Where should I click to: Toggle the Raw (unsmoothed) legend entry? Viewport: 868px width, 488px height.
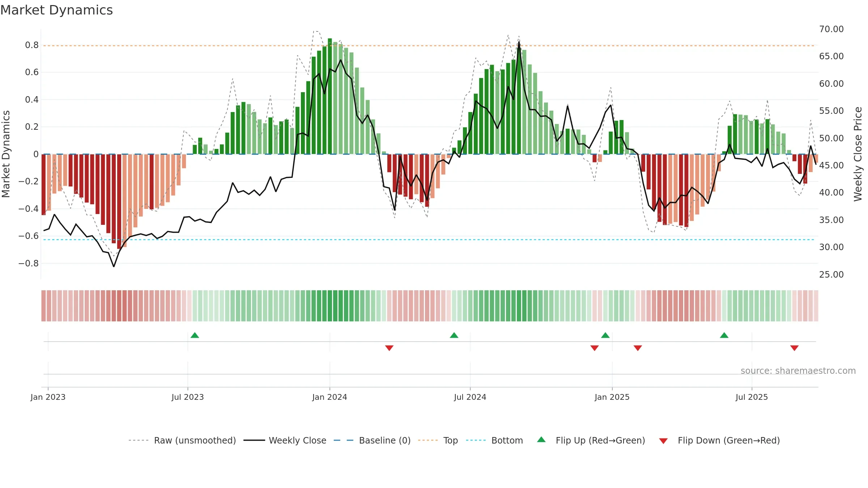182,440
